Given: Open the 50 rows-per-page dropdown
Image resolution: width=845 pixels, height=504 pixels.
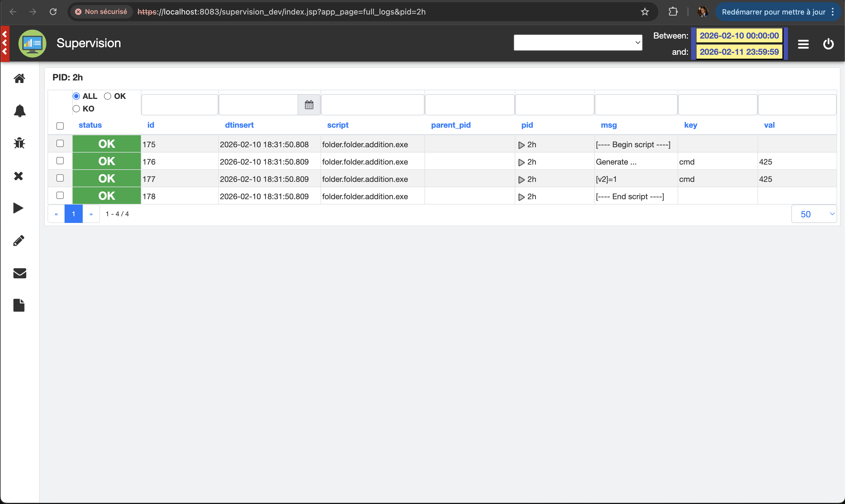Looking at the screenshot, I should pyautogui.click(x=814, y=214).
